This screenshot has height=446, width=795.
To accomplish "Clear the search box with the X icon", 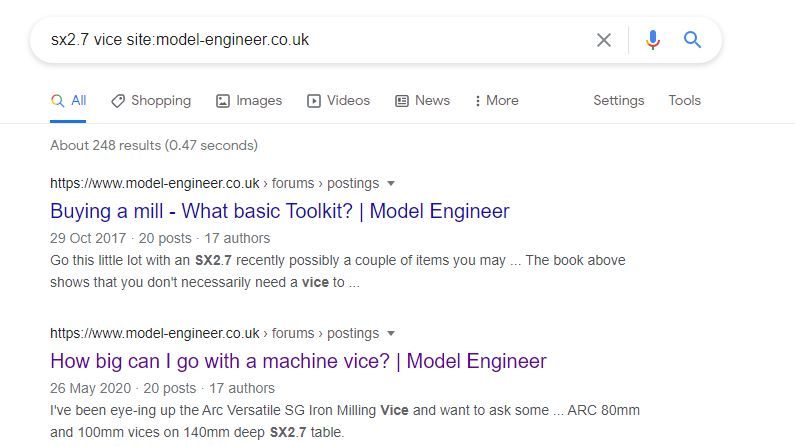I will click(603, 40).
